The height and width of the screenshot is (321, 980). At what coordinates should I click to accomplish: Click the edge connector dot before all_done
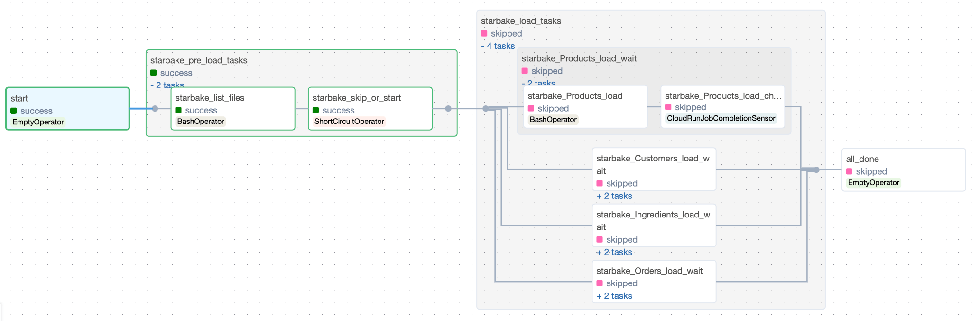pyautogui.click(x=816, y=170)
